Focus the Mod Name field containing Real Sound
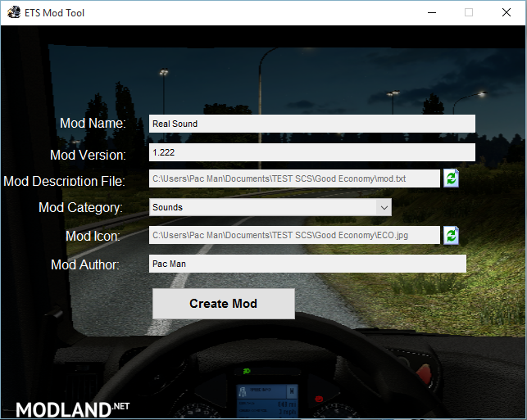Image resolution: width=527 pixels, height=420 pixels. click(312, 124)
